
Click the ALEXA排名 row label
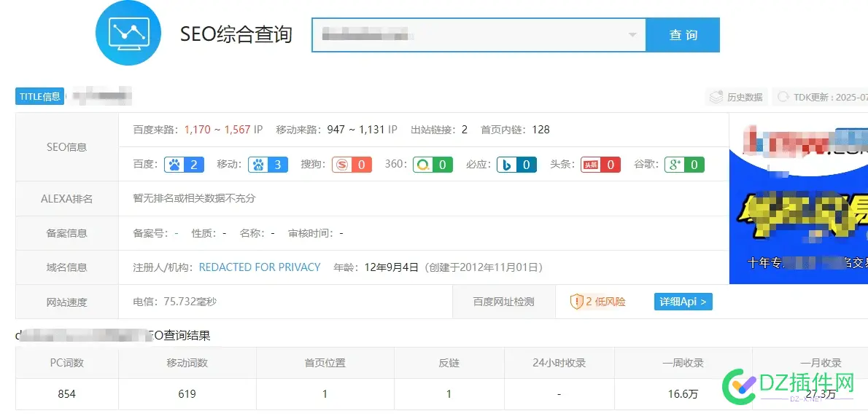pyautogui.click(x=67, y=199)
